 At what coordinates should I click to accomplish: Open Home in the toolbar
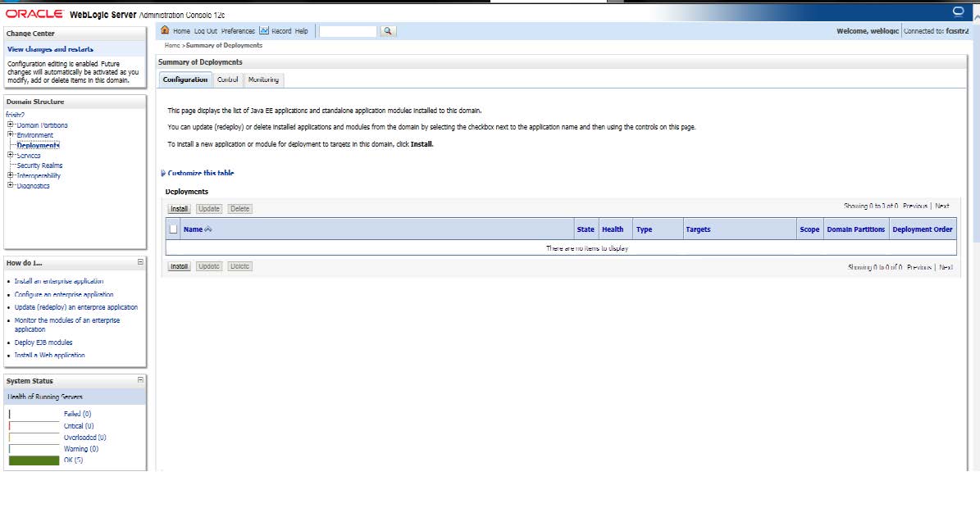point(181,30)
